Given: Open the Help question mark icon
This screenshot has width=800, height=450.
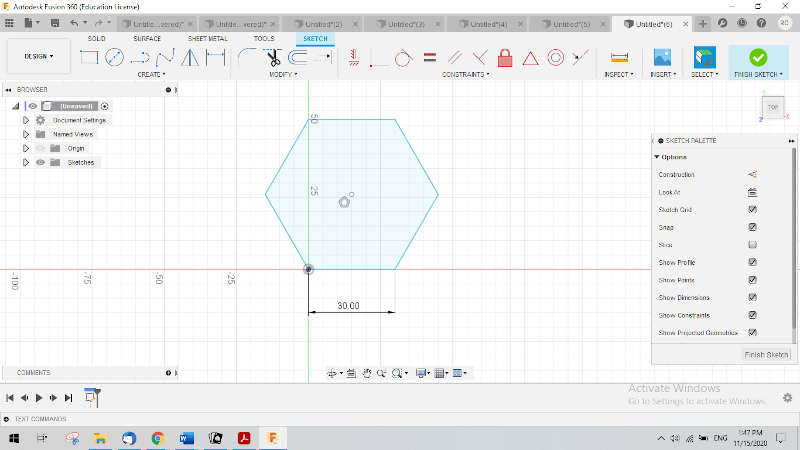Looking at the screenshot, I should point(761,23).
